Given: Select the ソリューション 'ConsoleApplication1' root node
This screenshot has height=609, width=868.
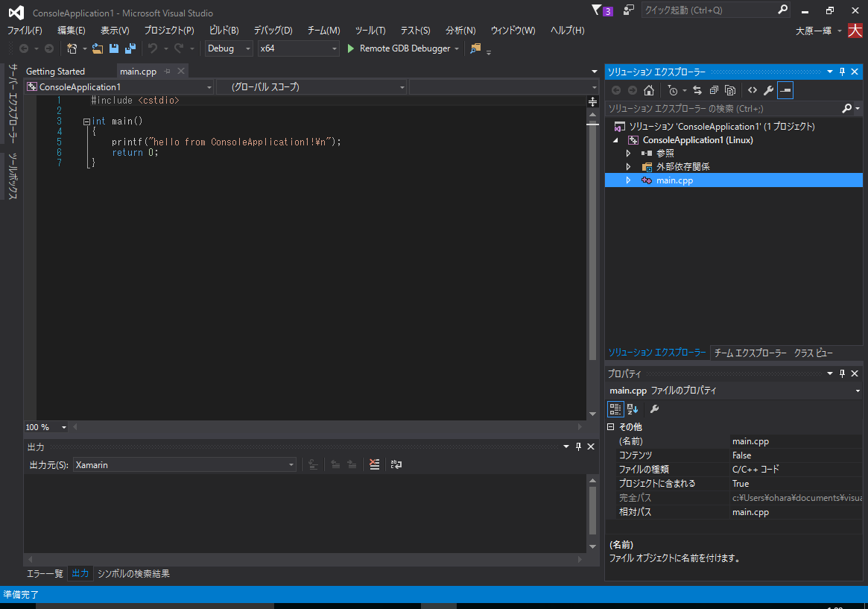Looking at the screenshot, I should click(722, 127).
